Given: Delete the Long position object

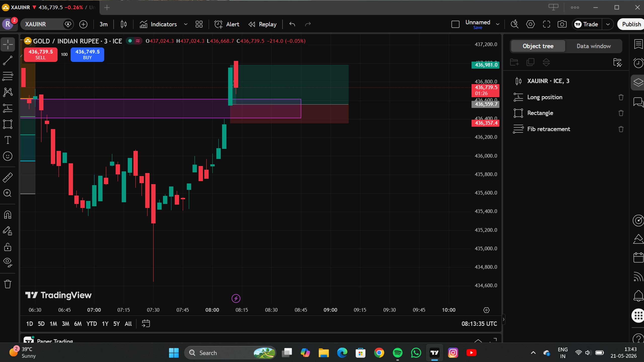Looking at the screenshot, I should 621,97.
